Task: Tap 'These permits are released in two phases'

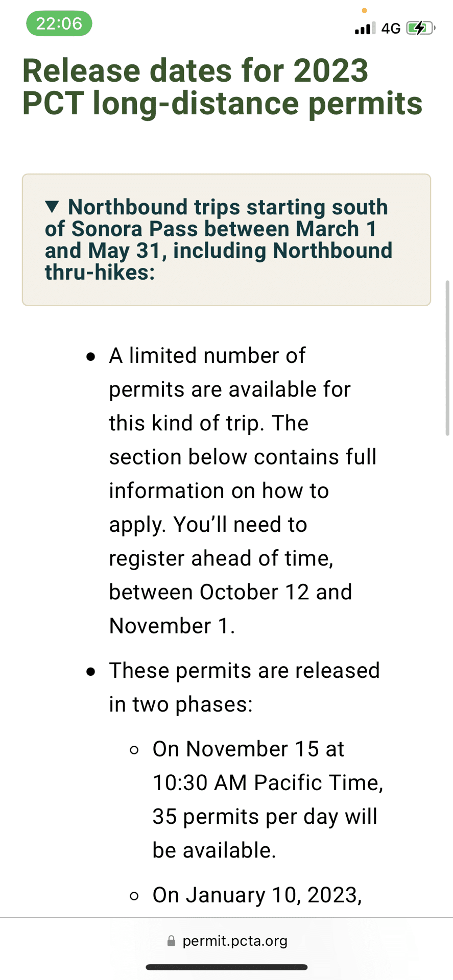Action: (x=244, y=687)
